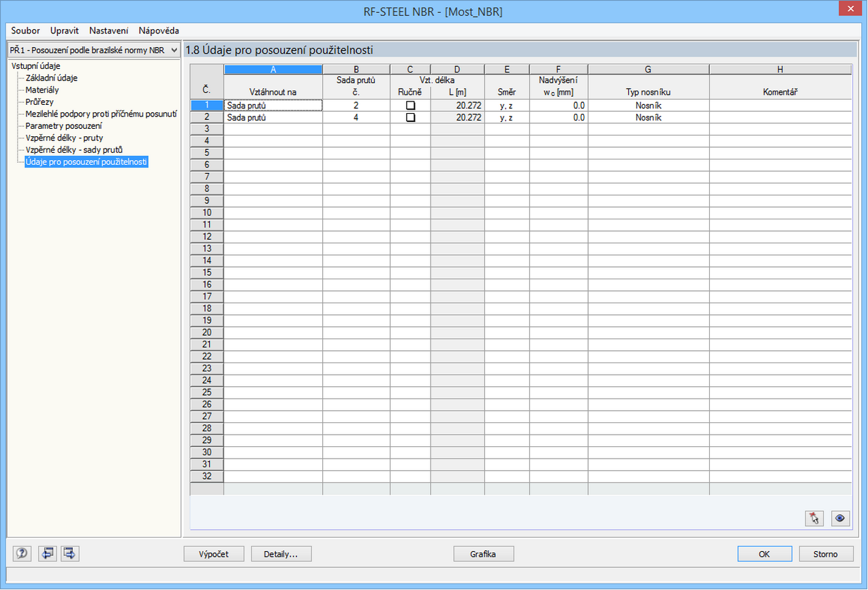Click the help question mark icon
The height and width of the screenshot is (590, 868).
pyautogui.click(x=22, y=554)
